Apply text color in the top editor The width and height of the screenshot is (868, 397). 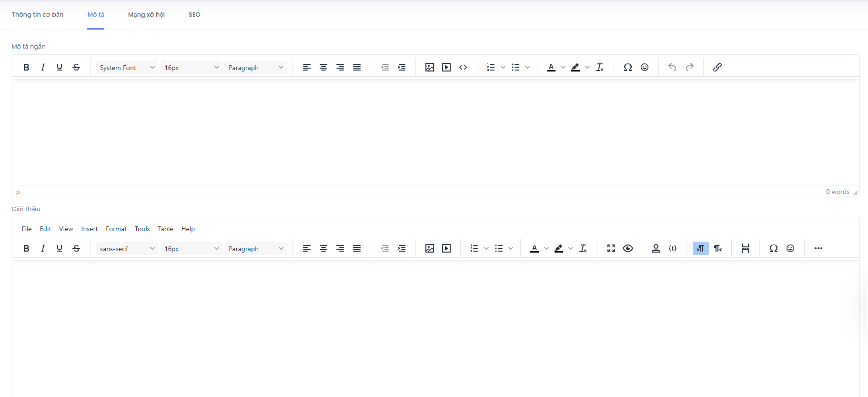[x=551, y=67]
